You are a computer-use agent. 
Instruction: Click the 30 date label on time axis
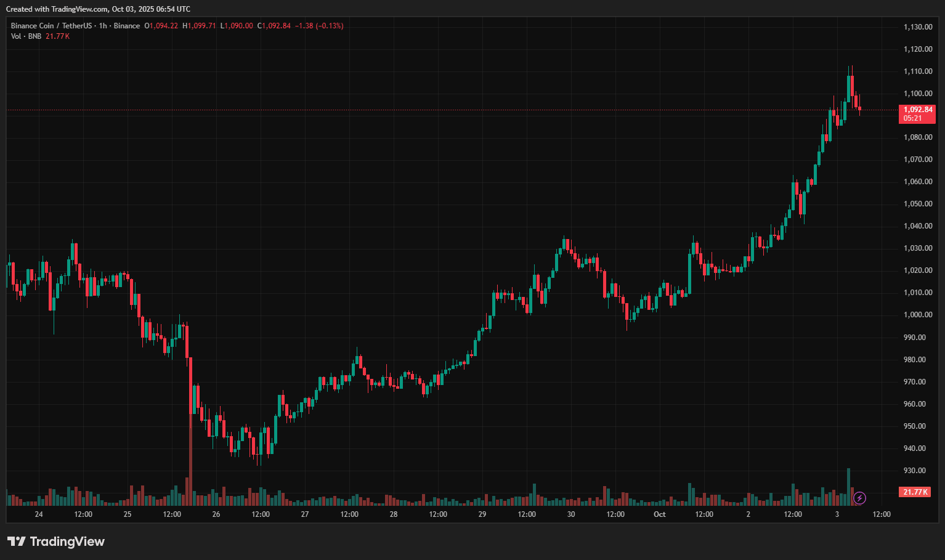(x=571, y=514)
